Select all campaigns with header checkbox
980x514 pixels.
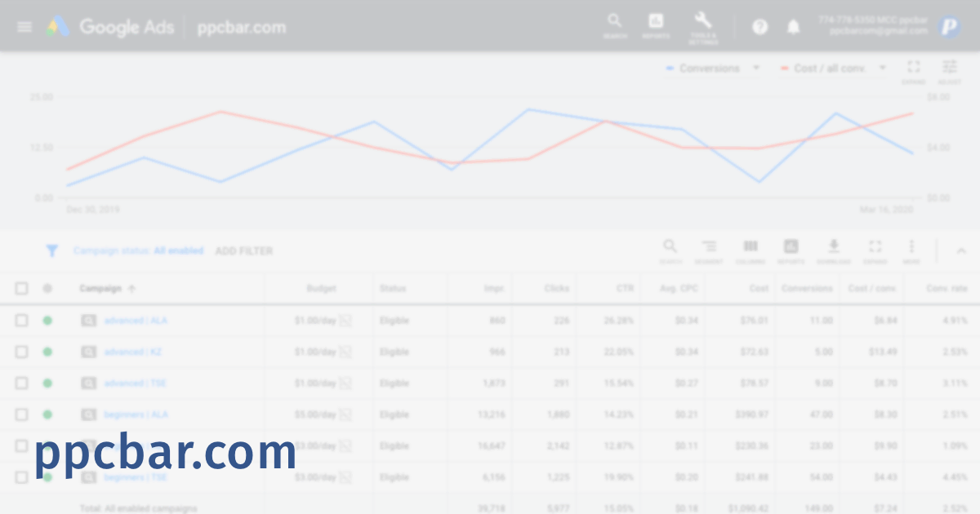pos(22,288)
